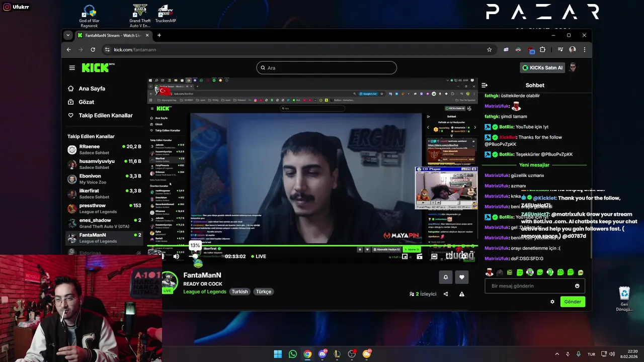Open the League of Legends category link
Viewport: 644px width, 362px height.
pos(205,292)
